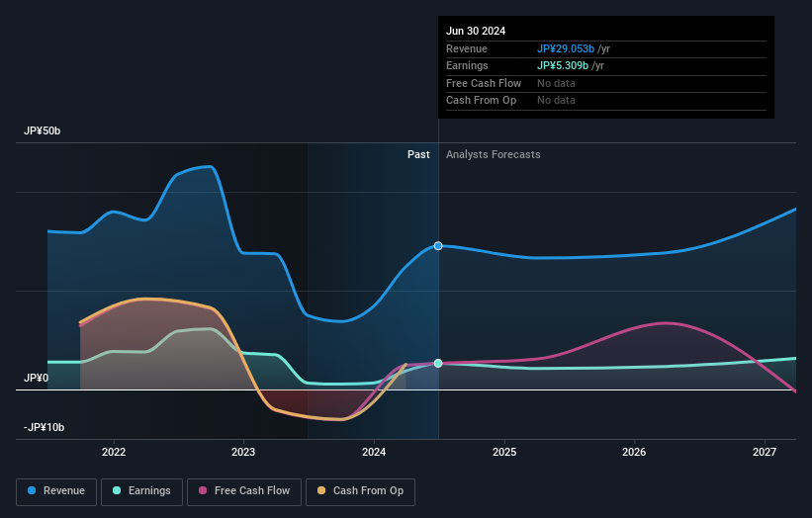Click the Free Cash Flow row in tooltip

[x=606, y=83]
